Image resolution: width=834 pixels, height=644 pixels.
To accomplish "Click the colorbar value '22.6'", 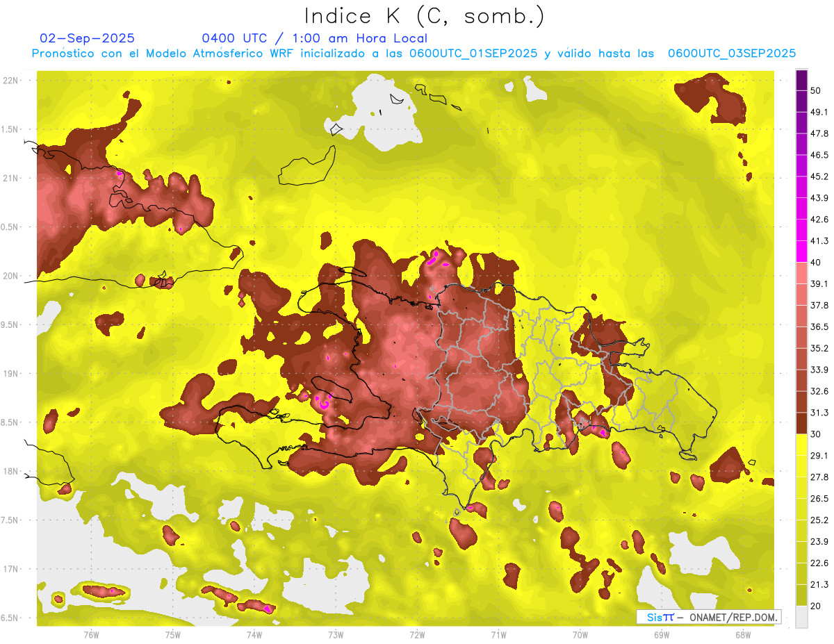I will pos(819,563).
